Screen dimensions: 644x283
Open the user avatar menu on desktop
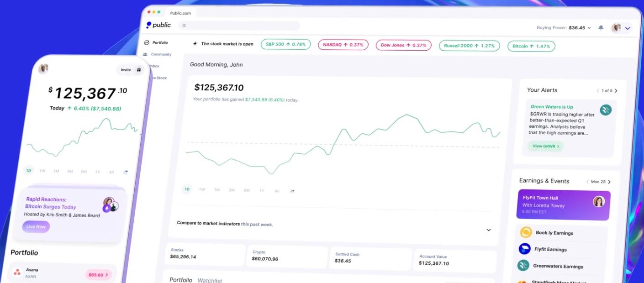pos(616,28)
